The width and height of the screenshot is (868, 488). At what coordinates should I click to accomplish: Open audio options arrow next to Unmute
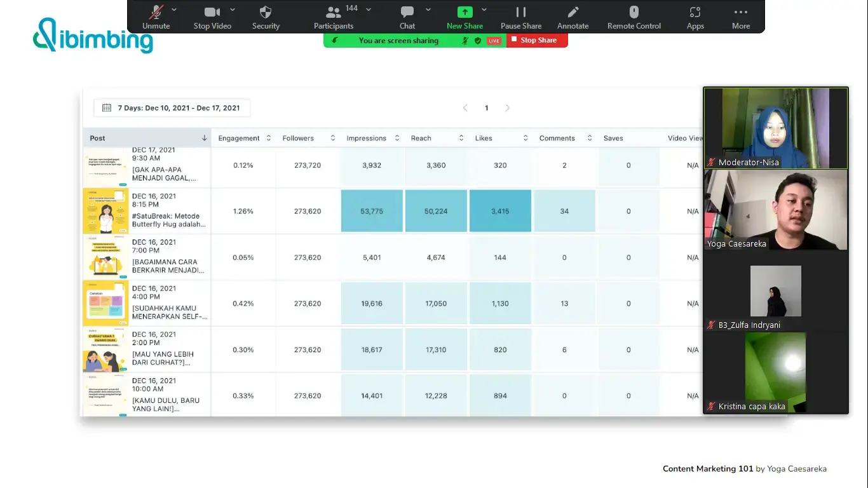[x=174, y=10]
